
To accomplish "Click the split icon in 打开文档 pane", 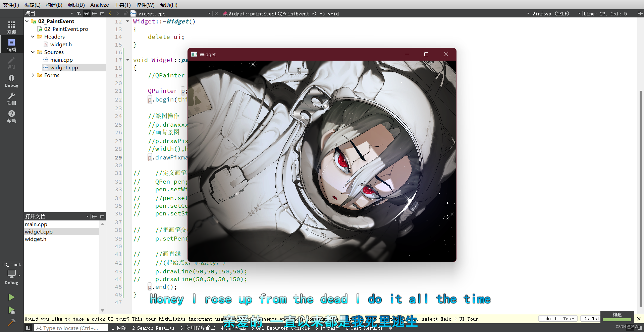I will tap(95, 216).
